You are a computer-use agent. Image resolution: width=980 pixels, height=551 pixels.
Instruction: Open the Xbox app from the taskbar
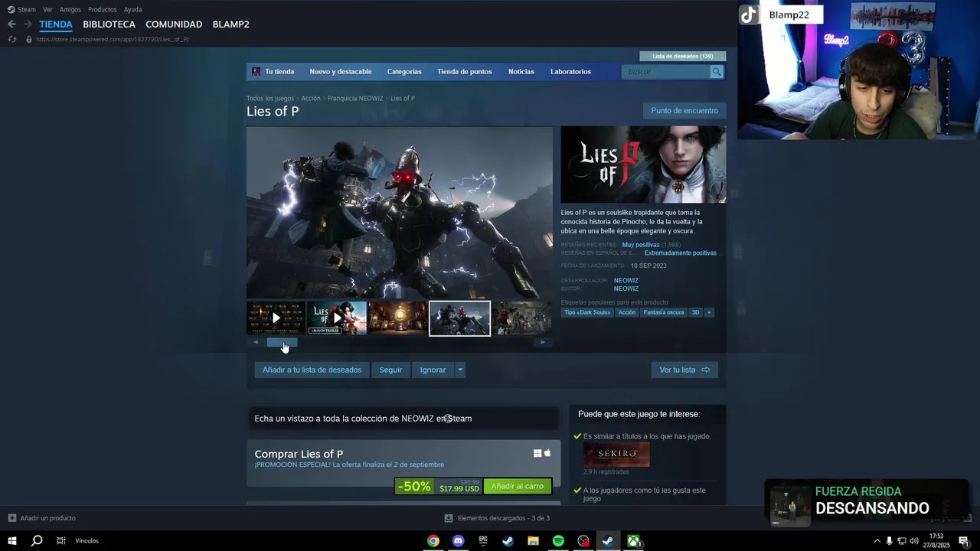click(x=634, y=541)
